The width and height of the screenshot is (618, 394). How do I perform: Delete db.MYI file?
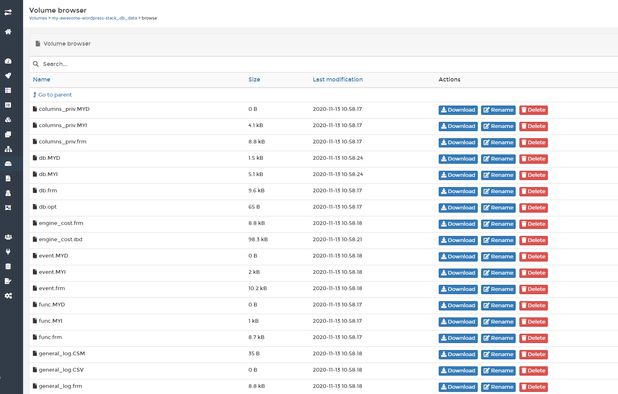point(533,175)
